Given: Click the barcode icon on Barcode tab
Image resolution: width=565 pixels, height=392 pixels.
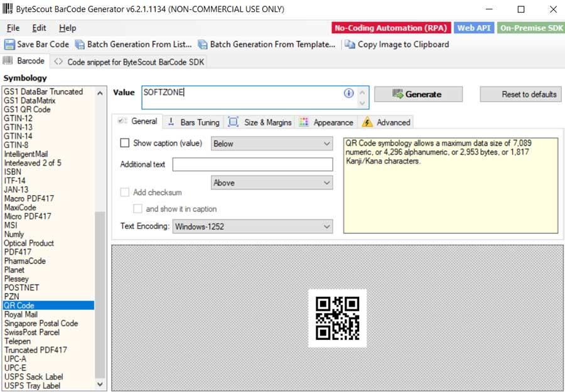Looking at the screenshot, I should click(8, 60).
